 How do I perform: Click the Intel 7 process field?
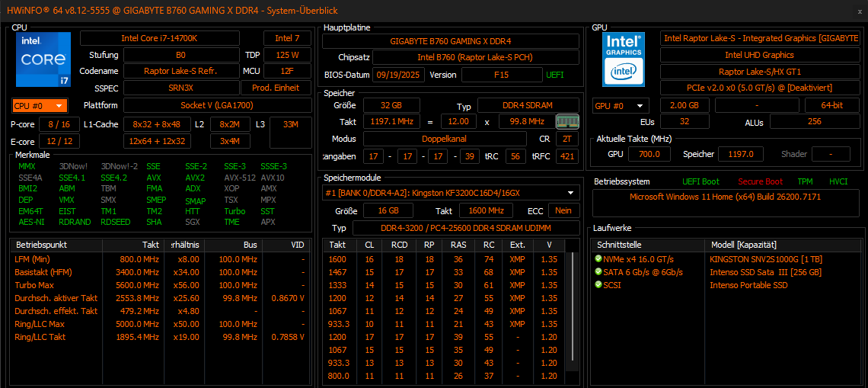click(x=287, y=38)
